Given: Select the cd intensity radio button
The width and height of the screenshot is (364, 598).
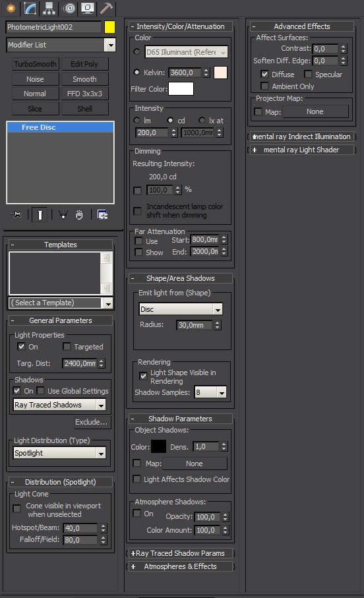Looking at the screenshot, I should pyautogui.click(x=171, y=121).
